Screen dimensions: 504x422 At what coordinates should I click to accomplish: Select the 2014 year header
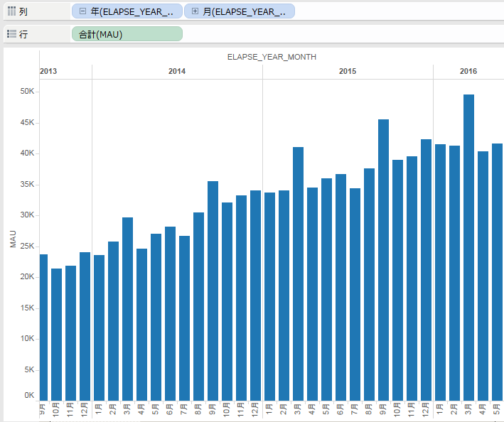click(x=177, y=71)
